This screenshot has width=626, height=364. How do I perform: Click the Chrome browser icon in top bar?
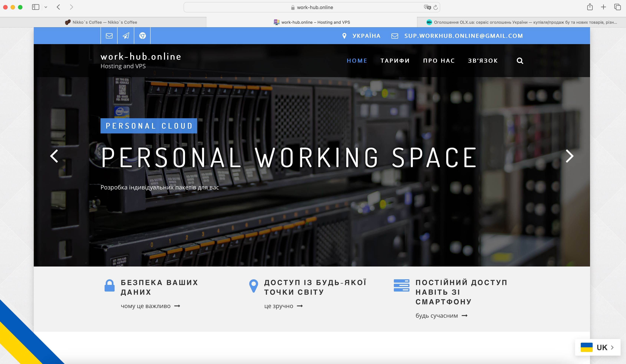[x=142, y=36]
